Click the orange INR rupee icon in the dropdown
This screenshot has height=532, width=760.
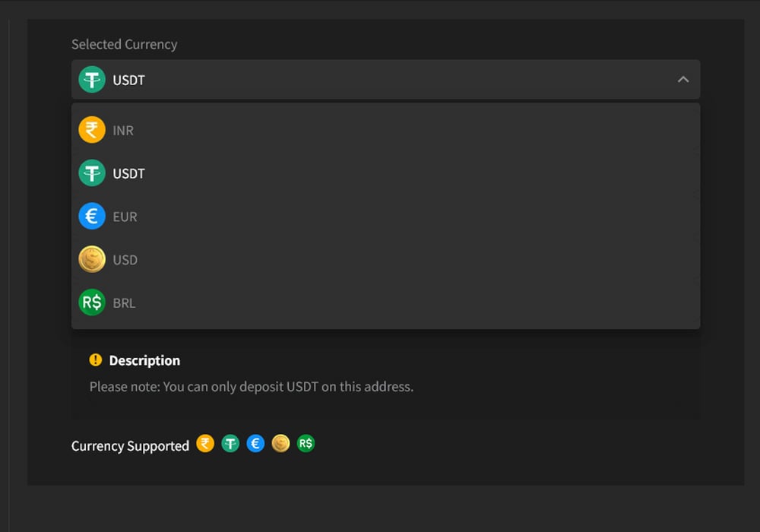[x=91, y=129]
